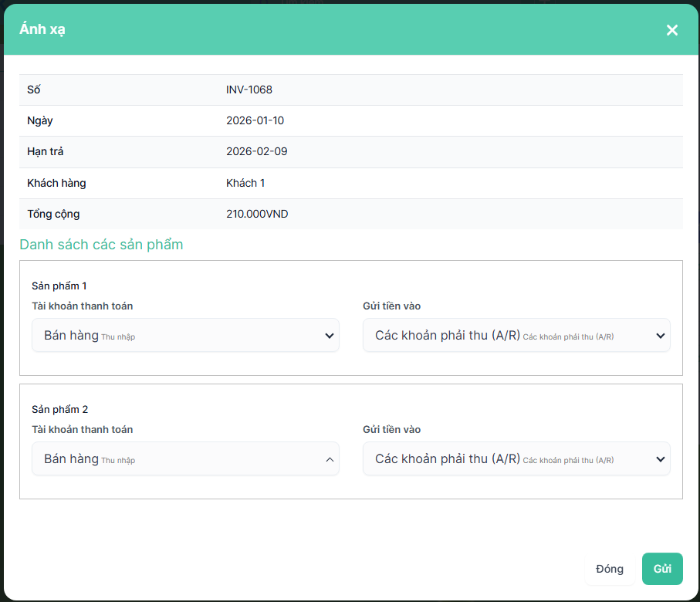Image resolution: width=700 pixels, height=602 pixels.
Task: Open Sản phẩm 2 Tài khoản thanh toán dropdown
Action: coord(185,458)
